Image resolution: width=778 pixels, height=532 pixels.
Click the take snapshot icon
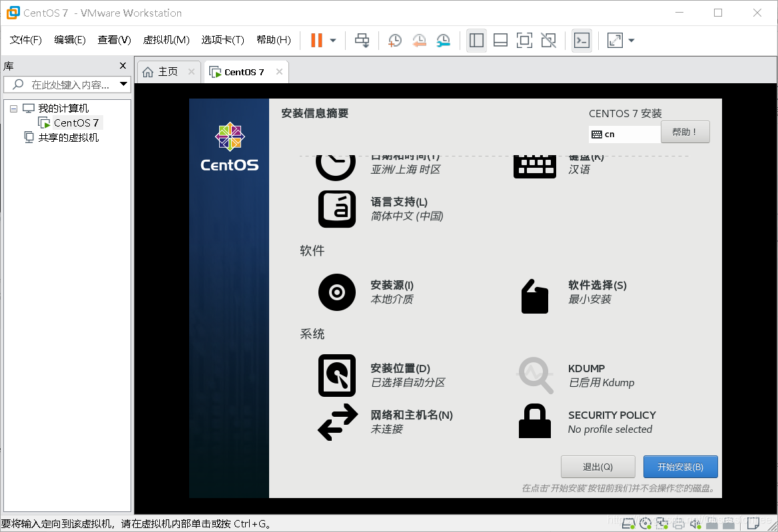(x=395, y=41)
